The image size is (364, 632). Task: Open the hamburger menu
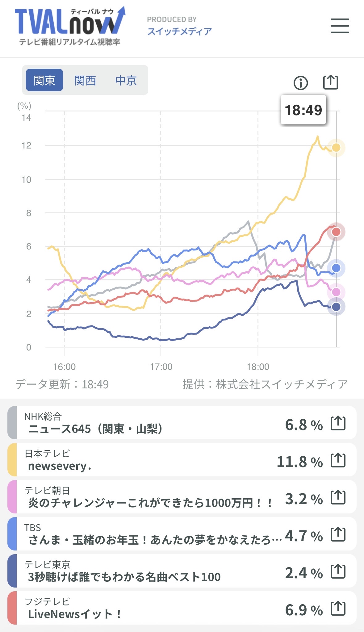(x=340, y=26)
